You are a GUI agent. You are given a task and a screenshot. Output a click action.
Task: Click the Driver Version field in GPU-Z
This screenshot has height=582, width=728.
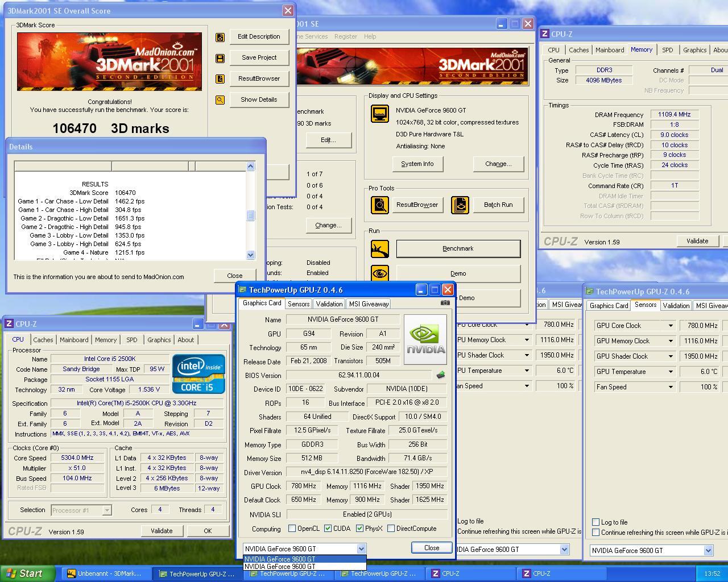pyautogui.click(x=366, y=472)
